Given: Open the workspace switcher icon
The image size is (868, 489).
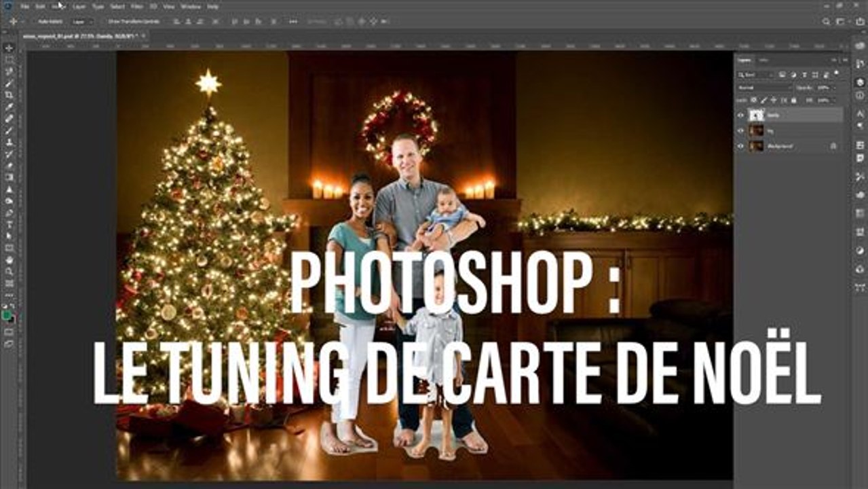Looking at the screenshot, I should [x=842, y=22].
